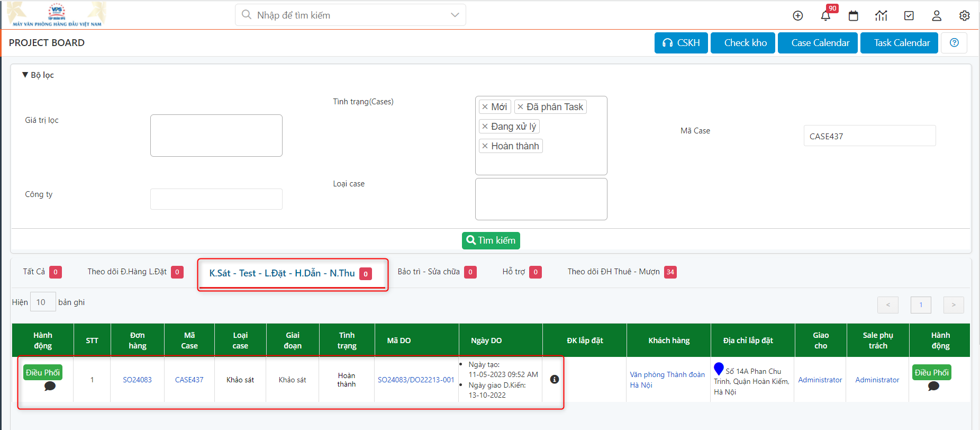Click the Mã Case input field

tap(870, 136)
